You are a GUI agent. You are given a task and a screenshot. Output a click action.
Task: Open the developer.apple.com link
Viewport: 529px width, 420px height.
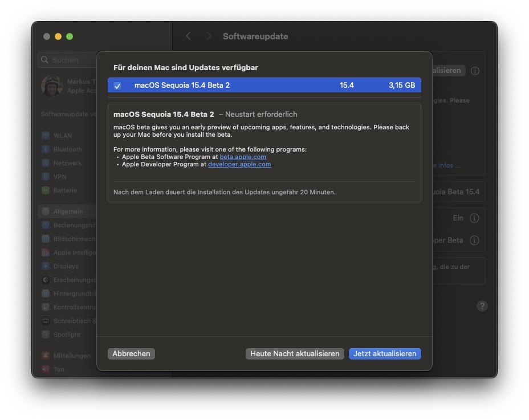click(239, 164)
